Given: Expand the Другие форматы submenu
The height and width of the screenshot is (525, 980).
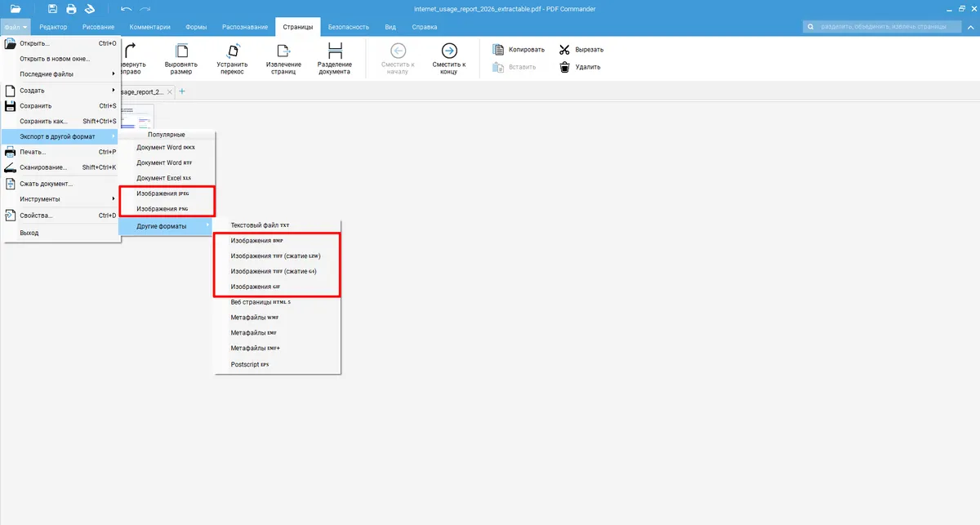Looking at the screenshot, I should pyautogui.click(x=167, y=226).
